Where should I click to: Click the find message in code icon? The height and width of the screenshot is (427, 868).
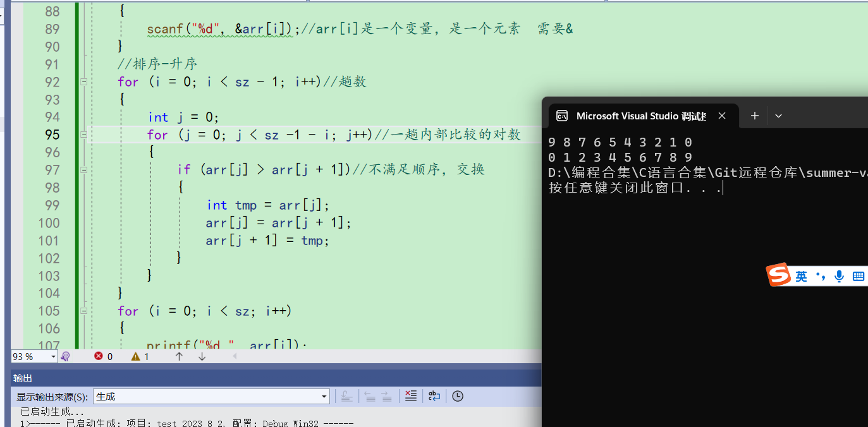(346, 397)
